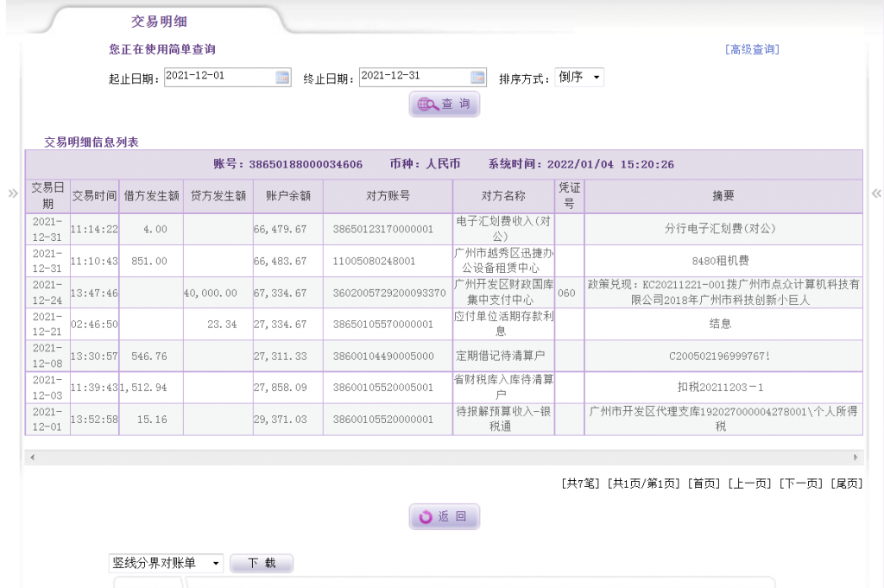
Task: Open the end date calendar picker
Action: tap(477, 78)
